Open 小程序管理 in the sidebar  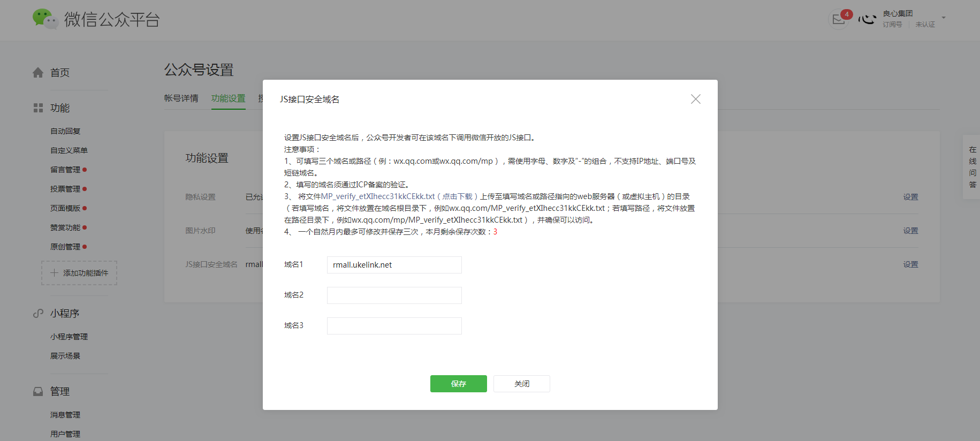[x=69, y=337]
